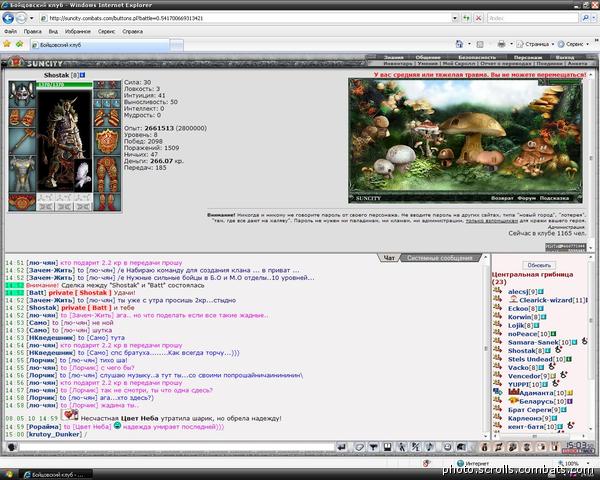The height and width of the screenshot is (480, 600).
Task: Click private message icon beside YUPPI
Action: pos(497,384)
